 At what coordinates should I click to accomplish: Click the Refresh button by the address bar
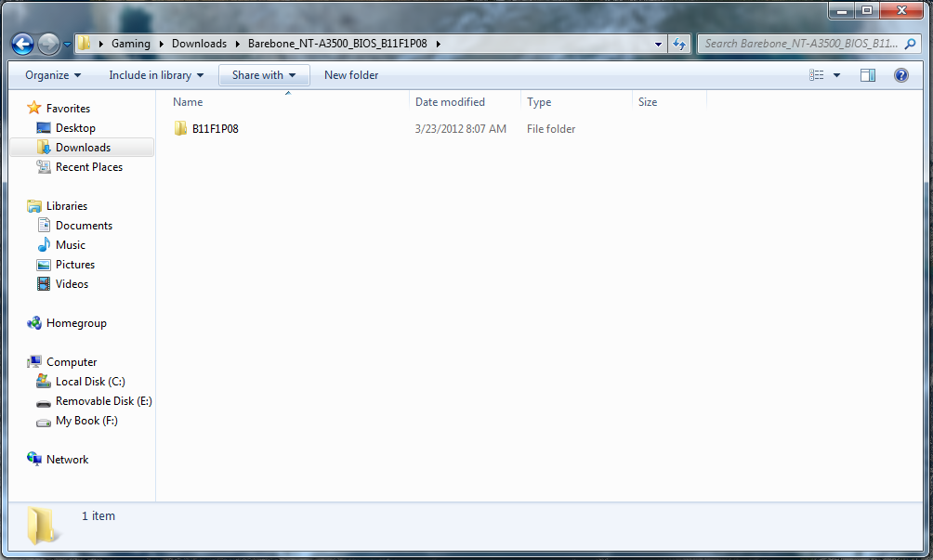coord(679,44)
